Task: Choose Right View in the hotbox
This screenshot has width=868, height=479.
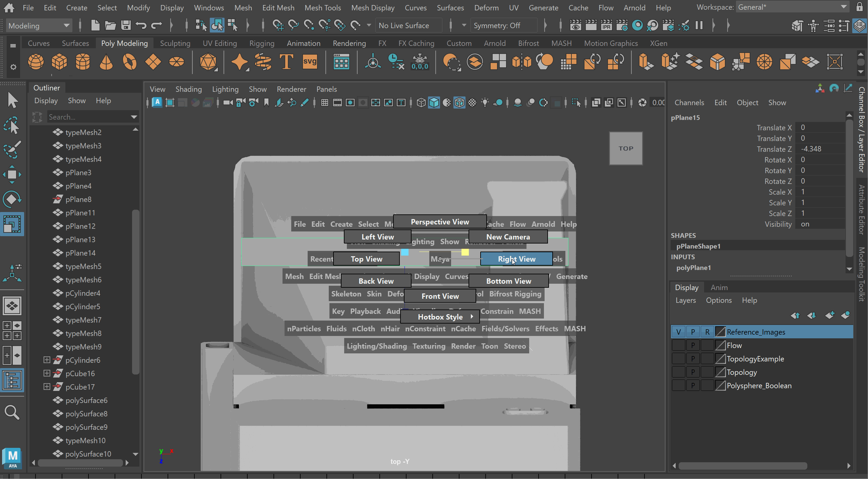Action: click(516, 259)
